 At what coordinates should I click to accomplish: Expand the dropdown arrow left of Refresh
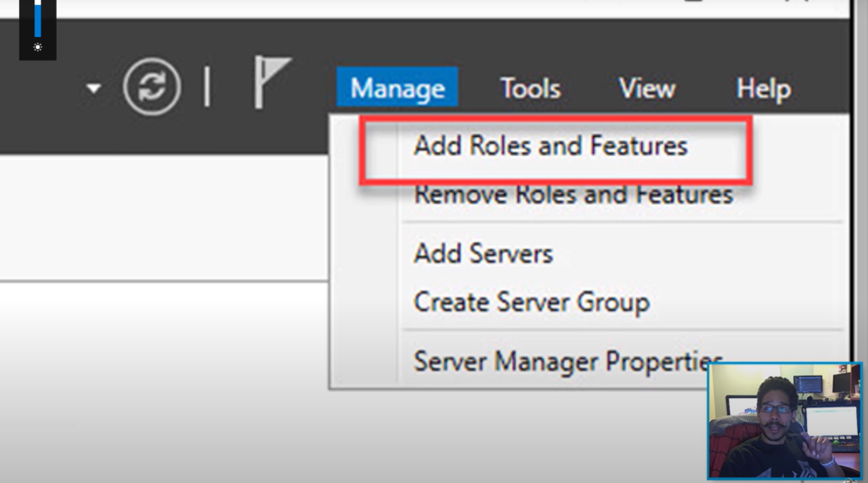pos(94,88)
